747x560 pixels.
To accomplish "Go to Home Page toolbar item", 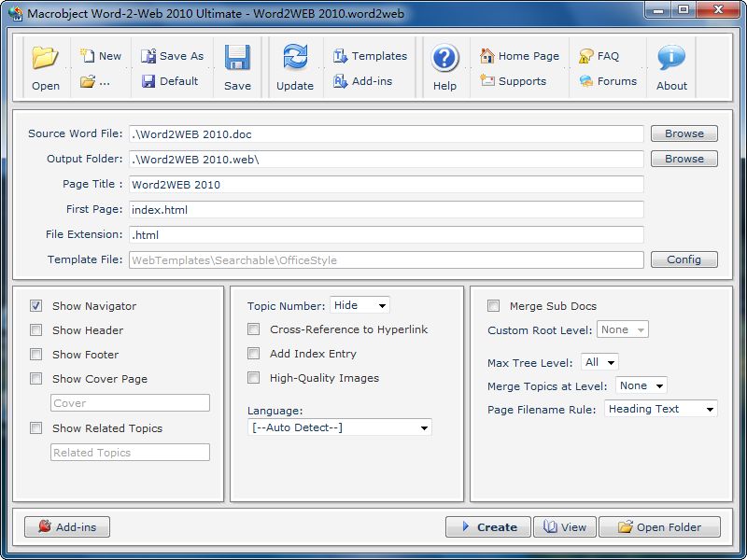I will coord(519,56).
